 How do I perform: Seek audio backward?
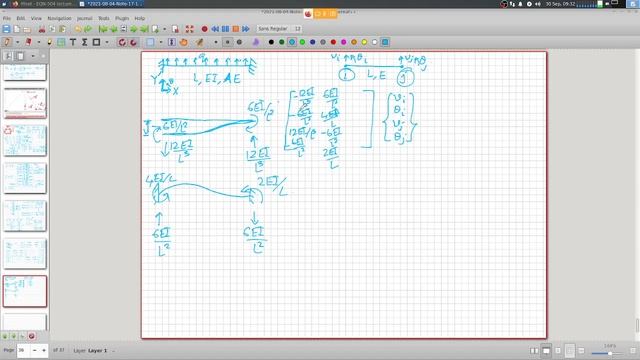[x=215, y=29]
